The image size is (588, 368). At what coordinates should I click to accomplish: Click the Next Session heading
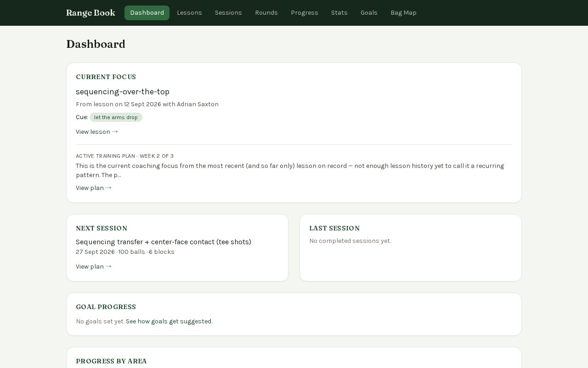point(102,228)
